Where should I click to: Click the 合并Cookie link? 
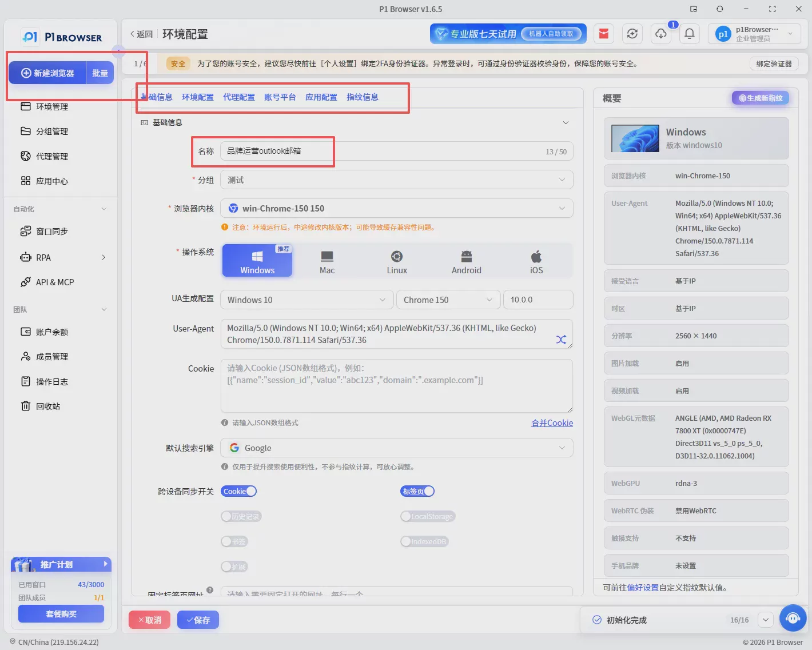(x=552, y=422)
